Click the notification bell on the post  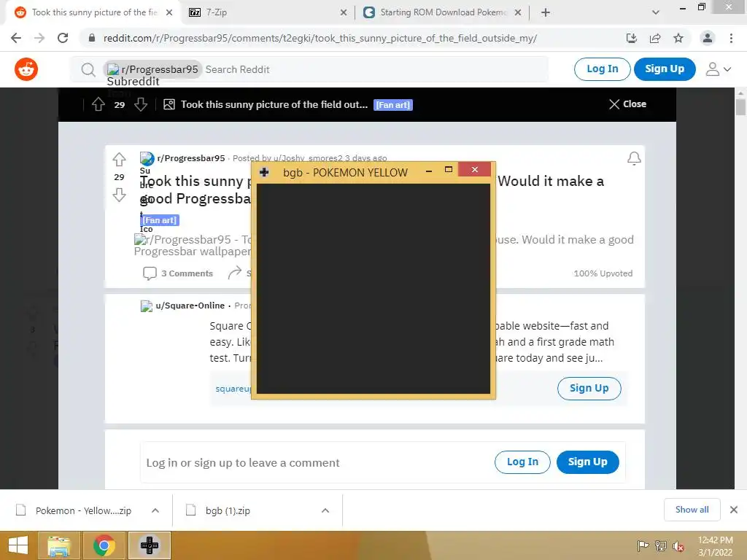pos(634,158)
